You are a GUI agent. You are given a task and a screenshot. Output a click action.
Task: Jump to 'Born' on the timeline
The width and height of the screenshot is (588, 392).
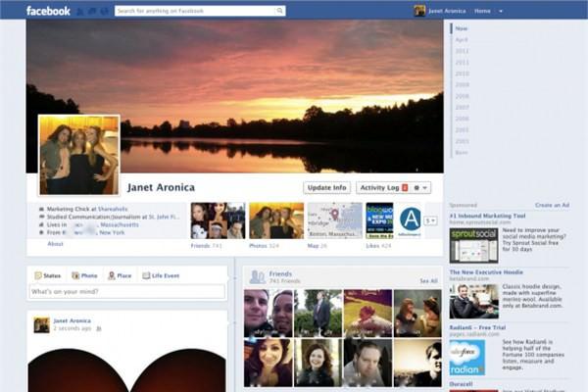(462, 153)
